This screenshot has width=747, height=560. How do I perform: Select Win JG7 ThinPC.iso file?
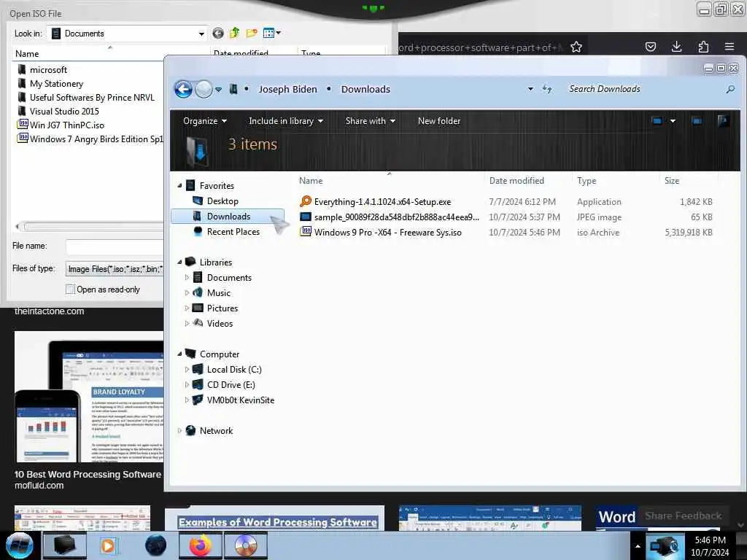pyautogui.click(x=66, y=125)
